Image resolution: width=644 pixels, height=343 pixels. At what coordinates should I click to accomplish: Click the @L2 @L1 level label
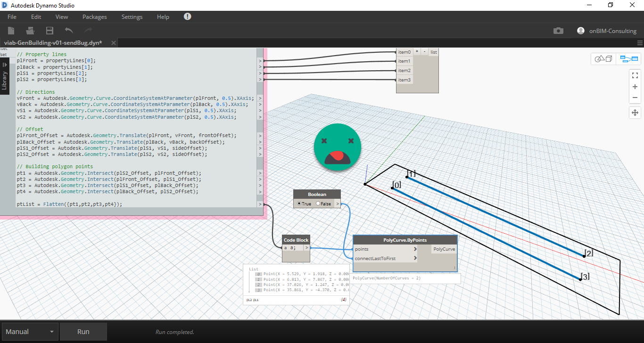click(252, 300)
